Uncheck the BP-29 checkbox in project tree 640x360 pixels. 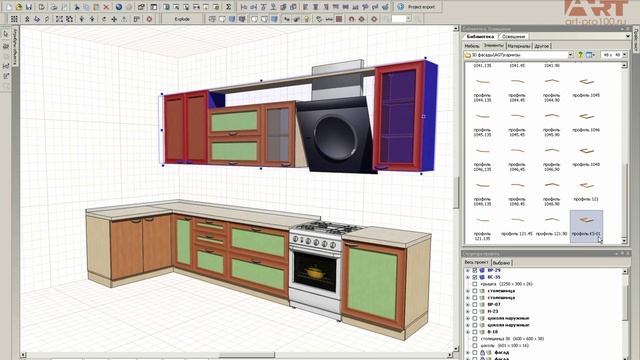pos(475,270)
